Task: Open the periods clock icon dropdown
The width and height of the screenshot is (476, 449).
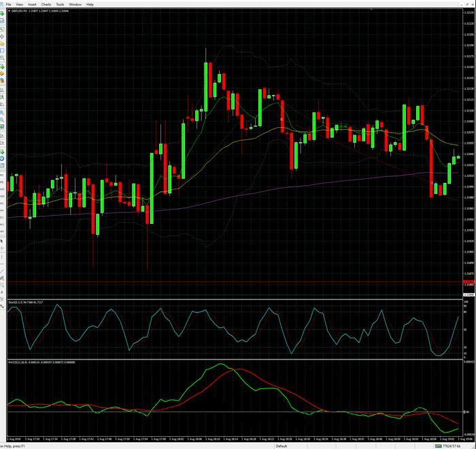Action: pos(2,159)
